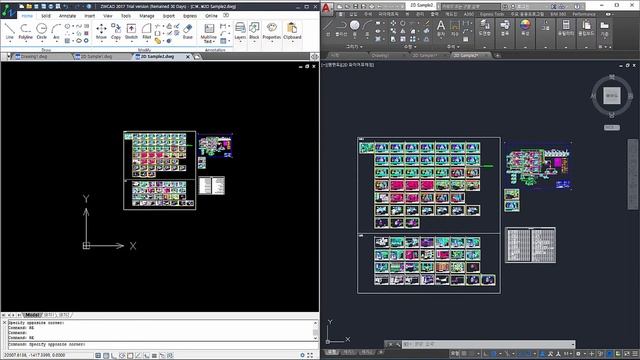Expand the Circle dropdown arrow in ZWCAD

(x=42, y=42)
